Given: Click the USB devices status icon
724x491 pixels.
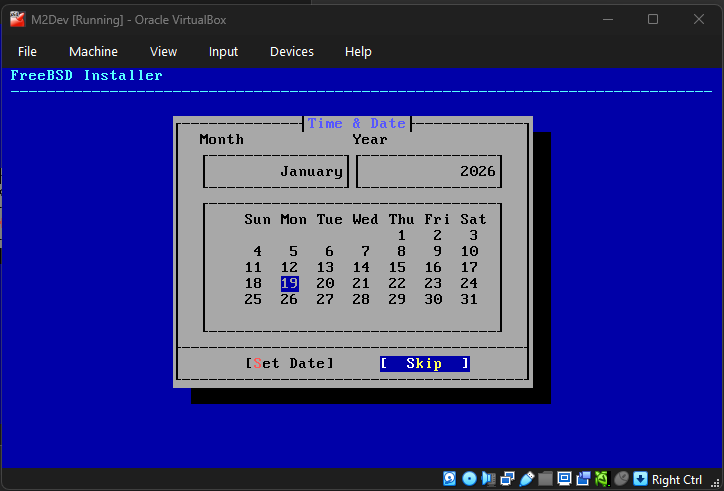Looking at the screenshot, I should (x=526, y=479).
